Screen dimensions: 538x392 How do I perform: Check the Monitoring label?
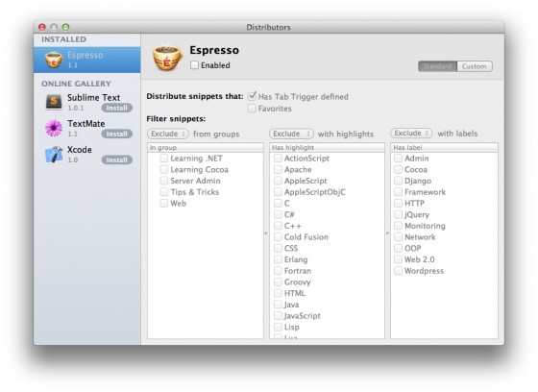tap(398, 226)
